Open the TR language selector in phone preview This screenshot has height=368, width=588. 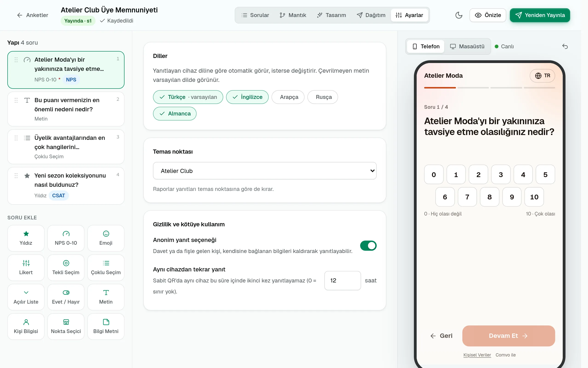click(x=542, y=76)
